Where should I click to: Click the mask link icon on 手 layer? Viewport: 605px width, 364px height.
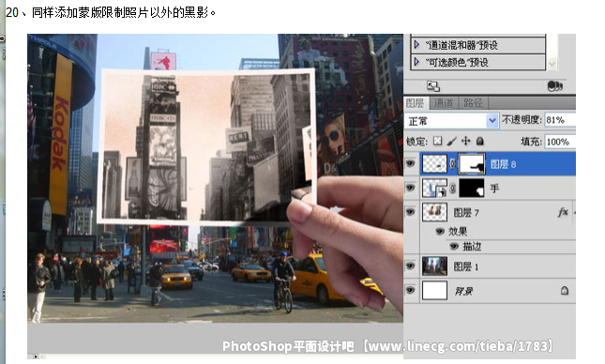[x=452, y=188]
